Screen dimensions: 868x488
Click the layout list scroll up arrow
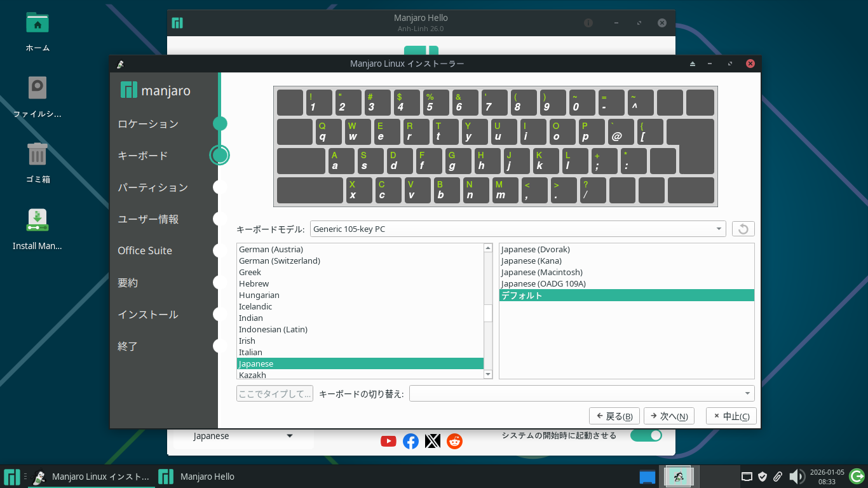tap(488, 248)
